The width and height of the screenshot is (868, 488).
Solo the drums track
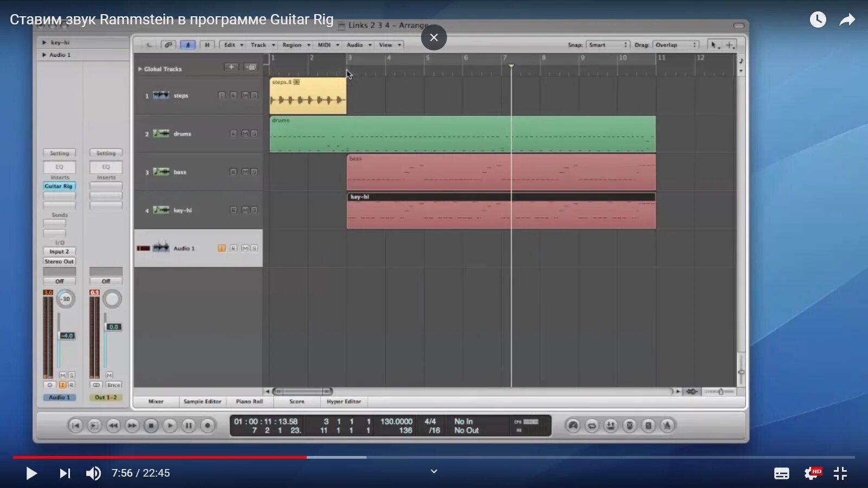pyautogui.click(x=253, y=133)
